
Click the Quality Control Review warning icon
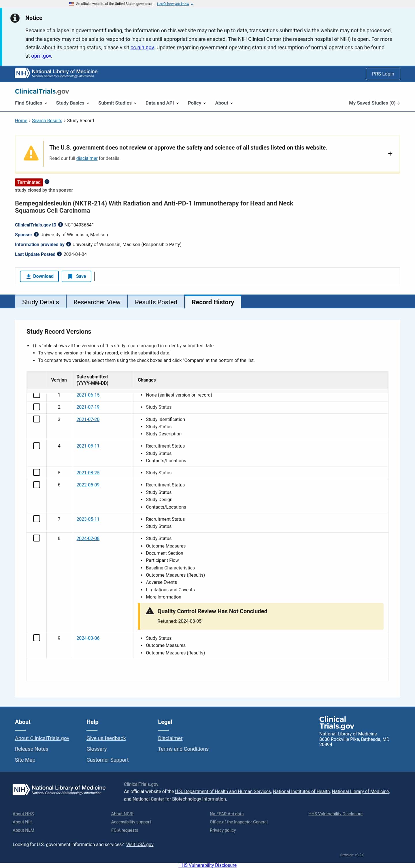click(150, 611)
